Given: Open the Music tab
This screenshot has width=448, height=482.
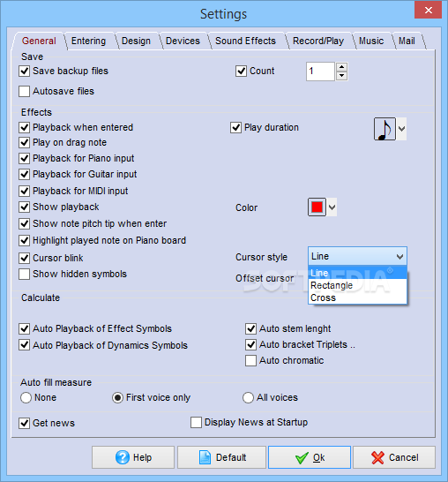Looking at the screenshot, I should click(371, 41).
